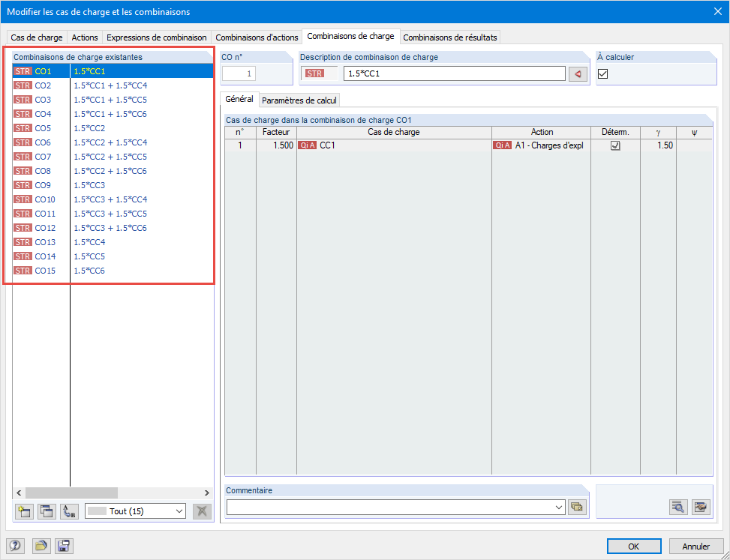Click the Facteur cell value 1.500

click(x=276, y=145)
